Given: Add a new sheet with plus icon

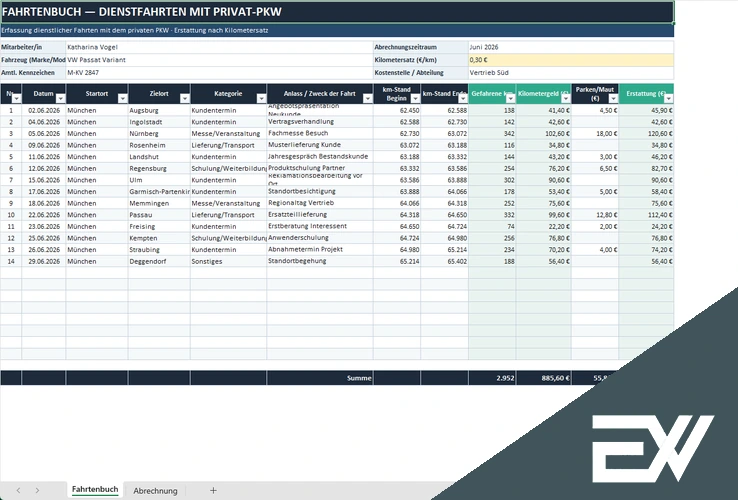Looking at the screenshot, I should 213,491.
